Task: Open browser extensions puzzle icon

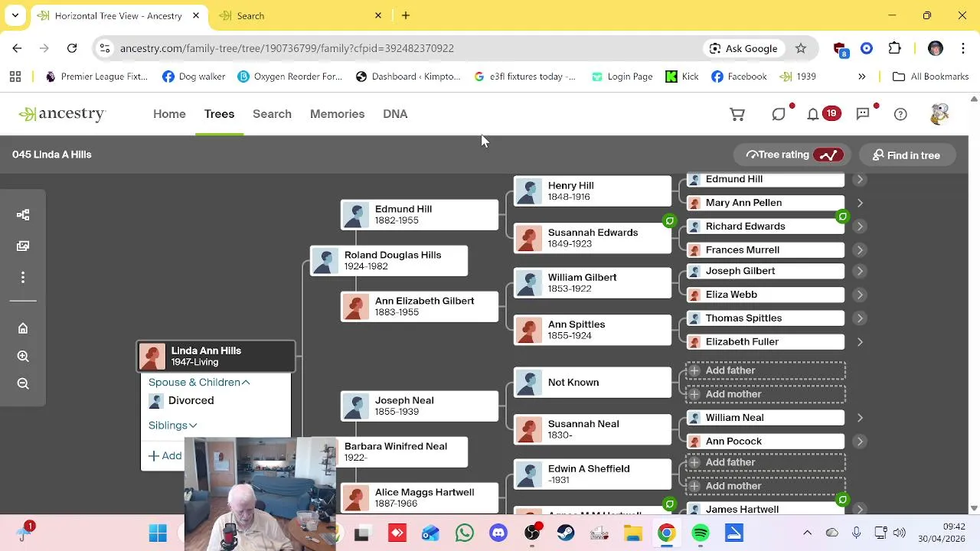Action: (x=895, y=48)
